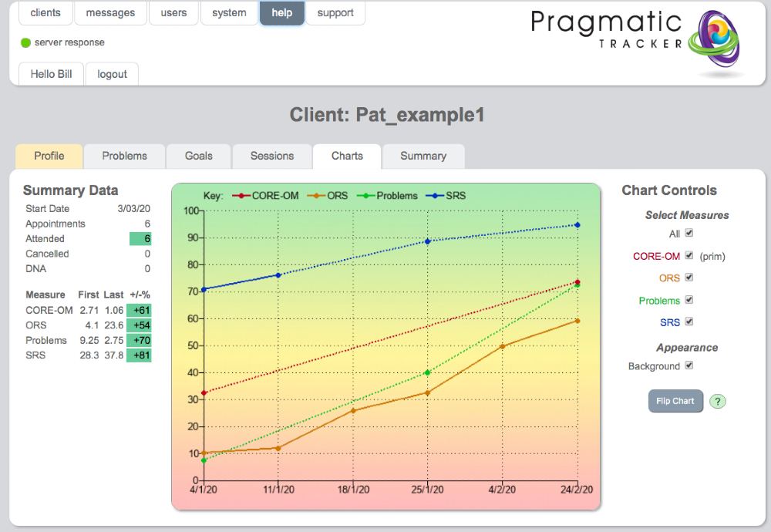Open the Summary tab

424,157
